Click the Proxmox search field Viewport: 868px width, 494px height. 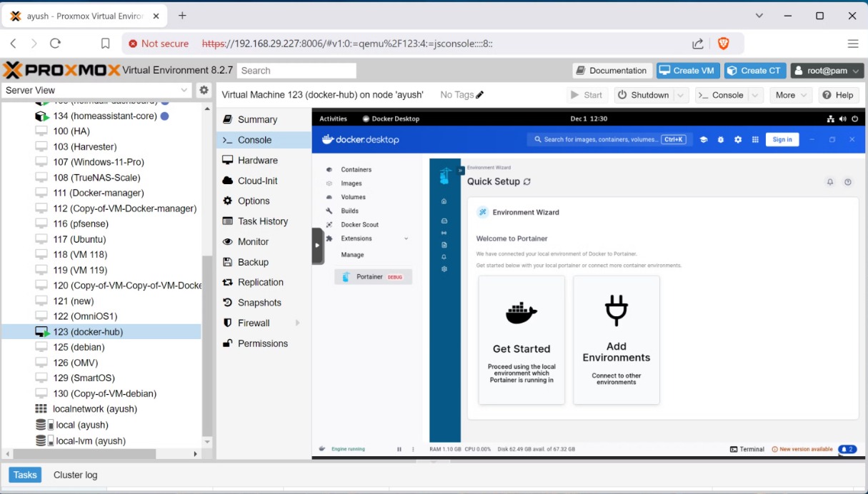(x=296, y=71)
